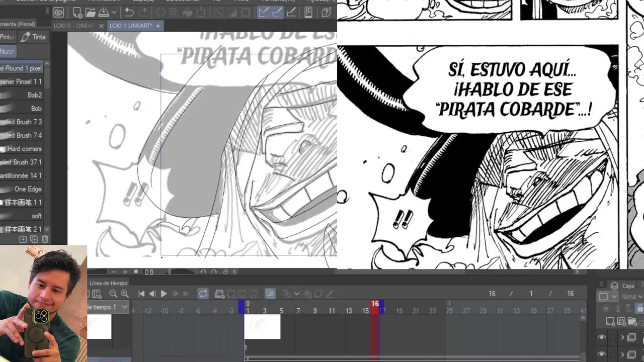Go to the last frame
Viewport: 644px width, 362px height.
click(x=186, y=294)
